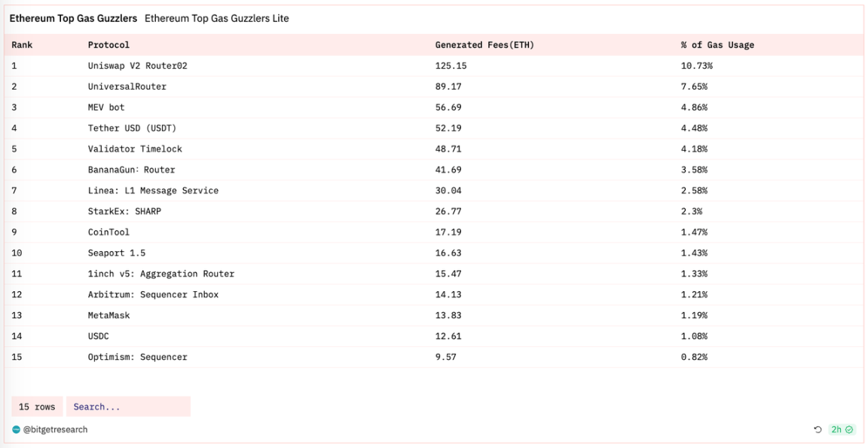Select the Seaport 1.5 protocol cell
The width and height of the screenshot is (868, 448).
pos(116,253)
